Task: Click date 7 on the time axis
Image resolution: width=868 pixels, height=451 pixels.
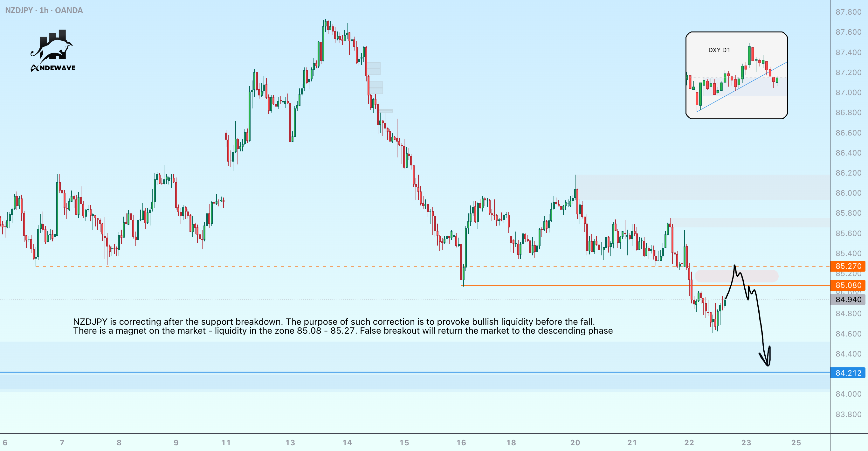Action: pyautogui.click(x=62, y=443)
